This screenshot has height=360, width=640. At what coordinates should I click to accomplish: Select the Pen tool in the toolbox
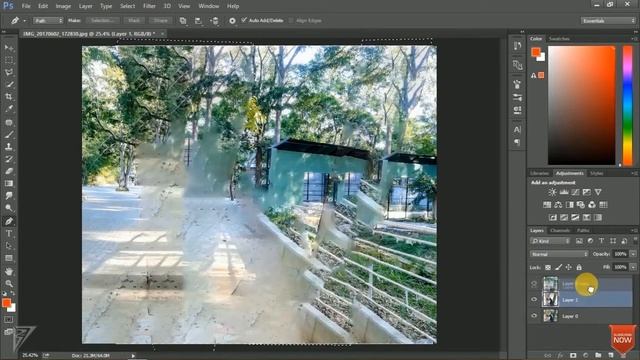coord(9,221)
